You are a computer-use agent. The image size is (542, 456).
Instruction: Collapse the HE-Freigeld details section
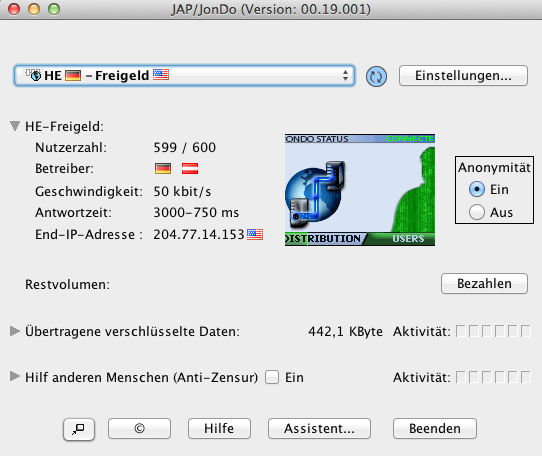click(x=15, y=126)
